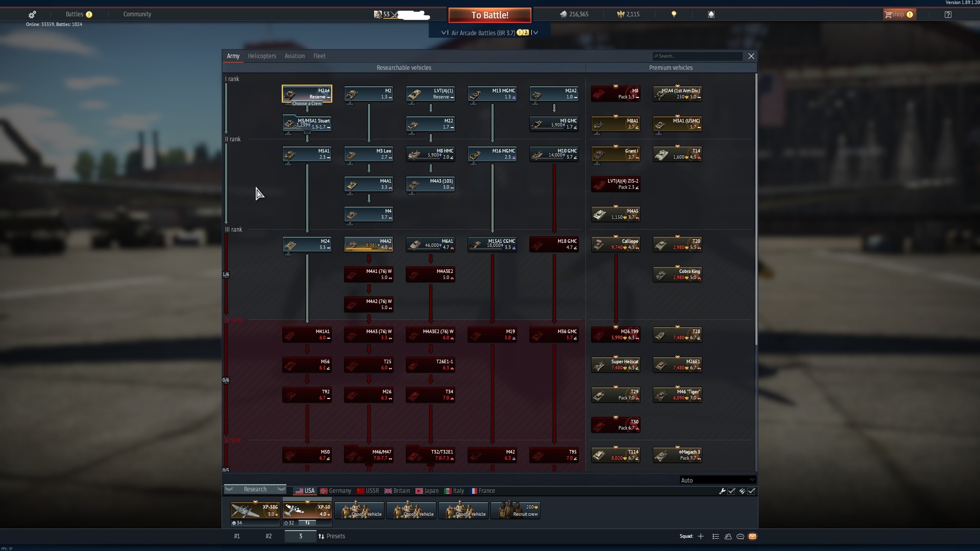Select the premium Cobra King tank
Viewport: 980px width, 551px height.
(x=677, y=274)
